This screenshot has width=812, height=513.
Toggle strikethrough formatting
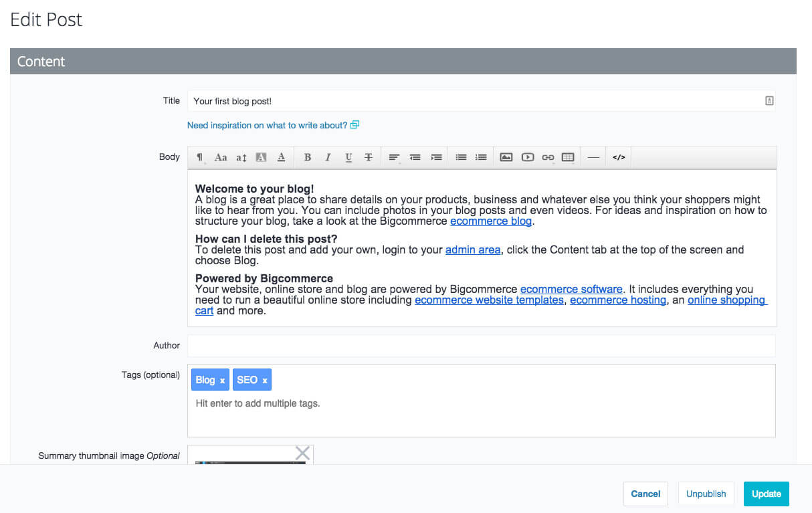point(369,157)
